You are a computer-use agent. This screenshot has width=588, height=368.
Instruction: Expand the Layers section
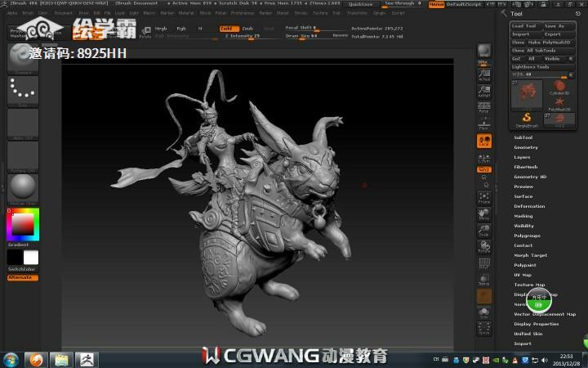click(x=522, y=157)
